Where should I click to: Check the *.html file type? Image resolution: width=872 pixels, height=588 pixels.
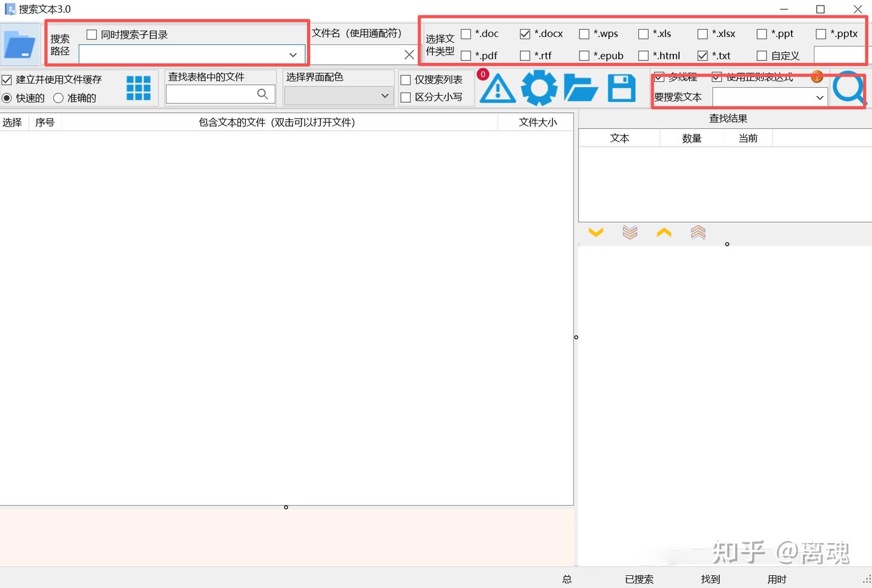(x=644, y=56)
